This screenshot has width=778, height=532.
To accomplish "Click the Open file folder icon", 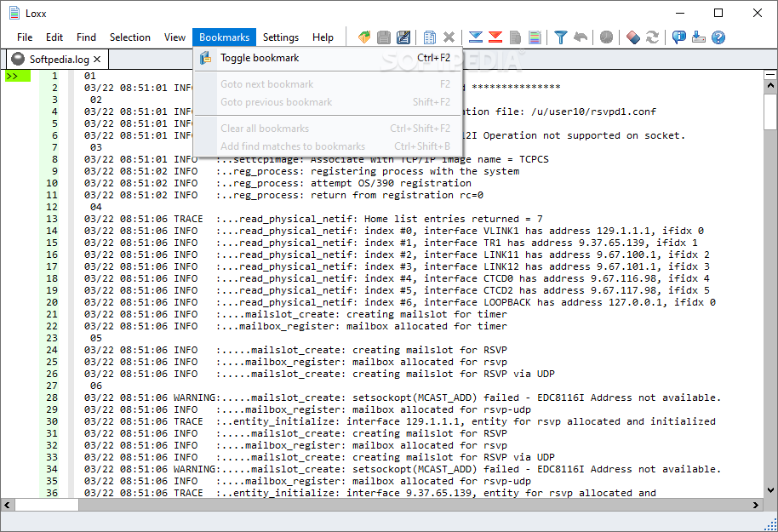I will point(364,37).
